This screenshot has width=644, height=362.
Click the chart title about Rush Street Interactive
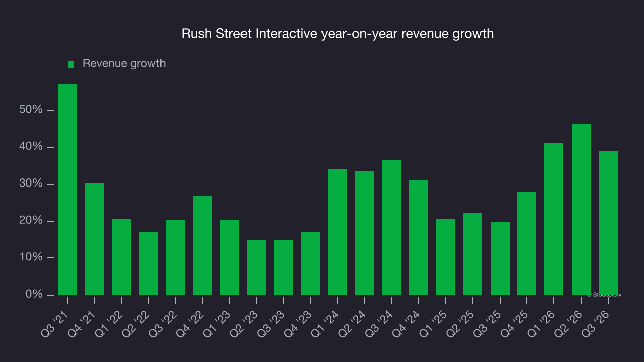[x=338, y=34]
